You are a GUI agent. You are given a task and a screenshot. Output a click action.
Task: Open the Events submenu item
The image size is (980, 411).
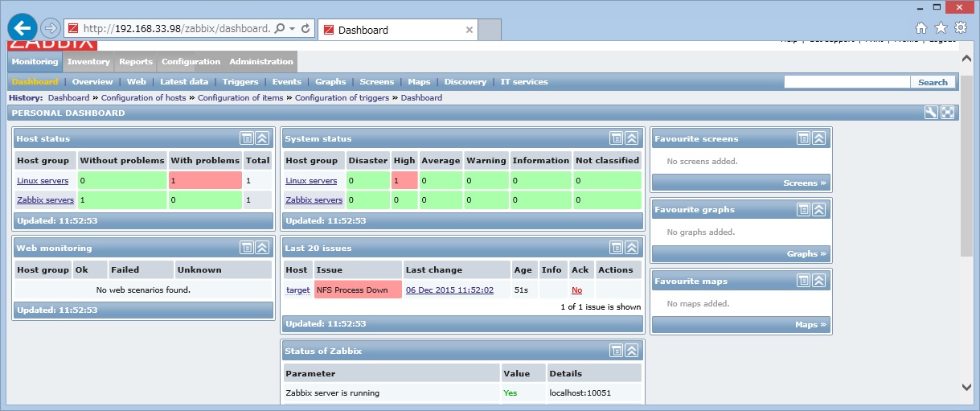point(287,82)
